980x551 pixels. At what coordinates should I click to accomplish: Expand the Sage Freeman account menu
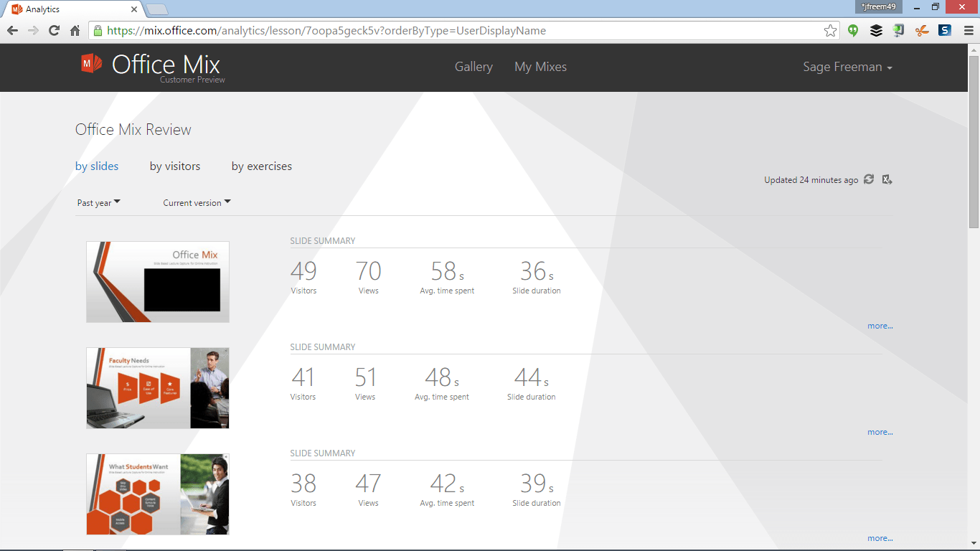click(x=847, y=67)
